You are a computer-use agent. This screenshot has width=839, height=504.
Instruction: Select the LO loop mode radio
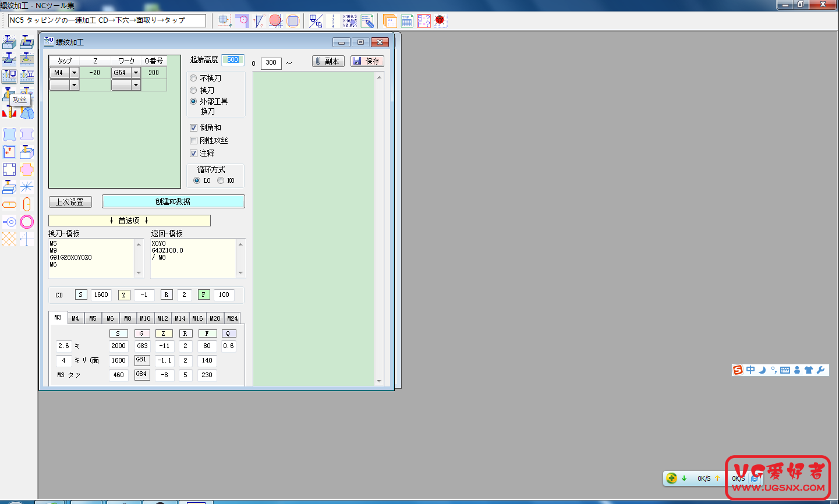(x=202, y=180)
